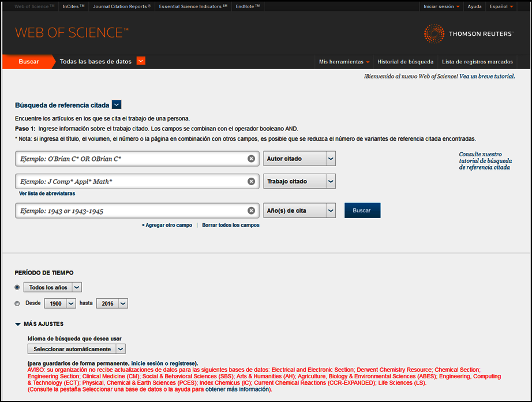Open the 'Español' language menu

(x=501, y=6)
